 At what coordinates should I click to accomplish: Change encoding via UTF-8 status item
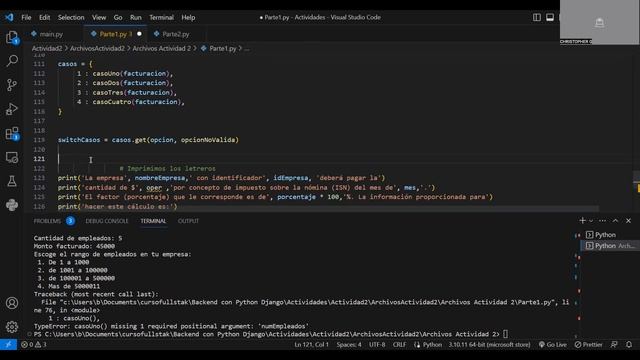(x=377, y=344)
